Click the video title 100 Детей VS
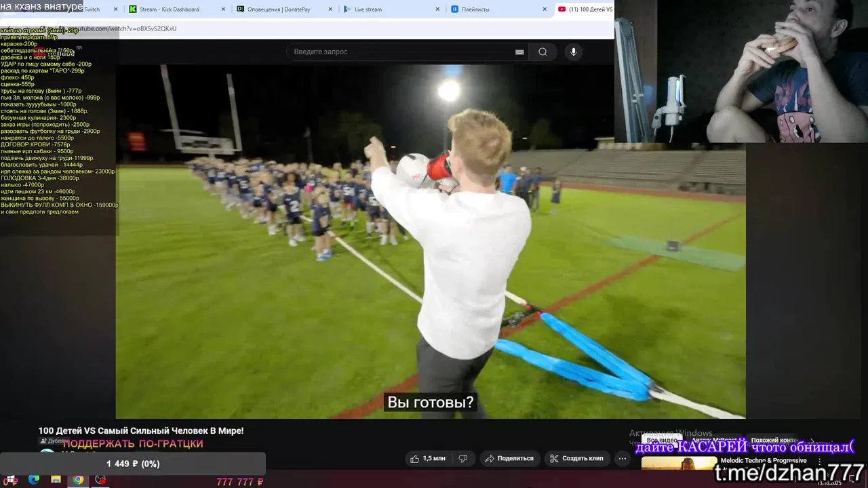The image size is (868, 488). tap(141, 431)
